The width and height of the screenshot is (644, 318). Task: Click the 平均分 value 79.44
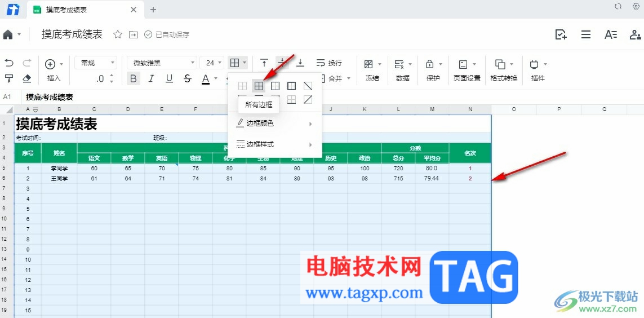point(432,178)
